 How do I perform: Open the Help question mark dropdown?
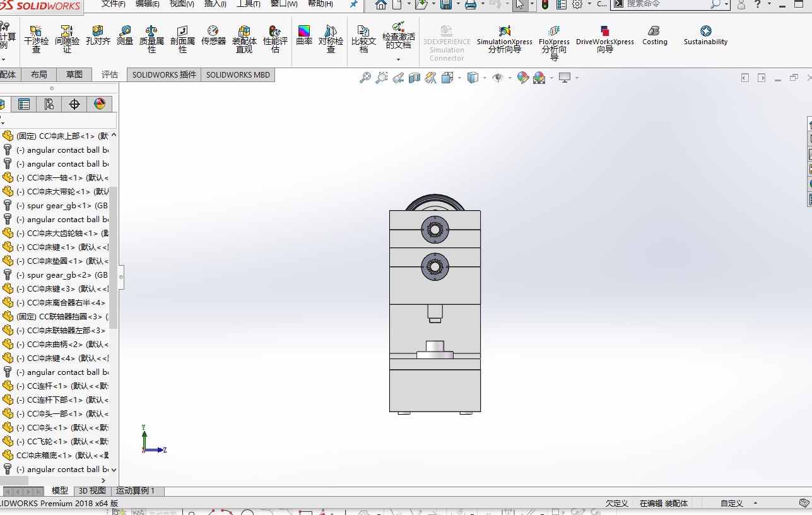point(769,4)
